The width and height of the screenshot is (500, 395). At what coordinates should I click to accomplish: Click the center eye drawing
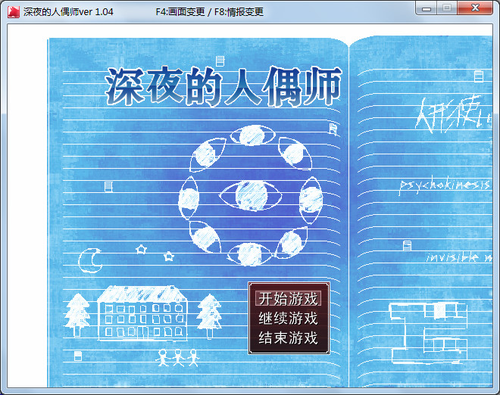251,196
